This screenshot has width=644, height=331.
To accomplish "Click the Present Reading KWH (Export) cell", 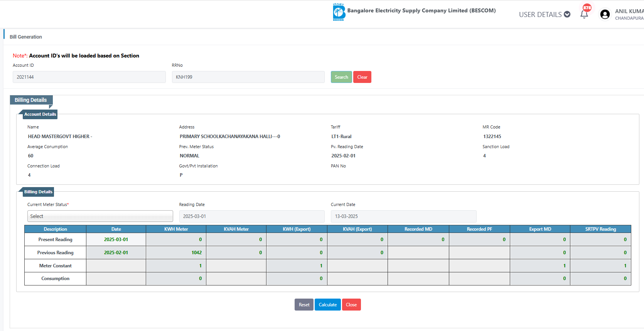I will [x=297, y=240].
